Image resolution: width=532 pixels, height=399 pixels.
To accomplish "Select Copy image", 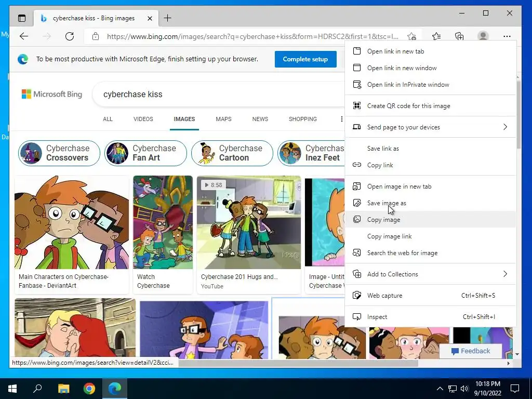I will [430, 220].
